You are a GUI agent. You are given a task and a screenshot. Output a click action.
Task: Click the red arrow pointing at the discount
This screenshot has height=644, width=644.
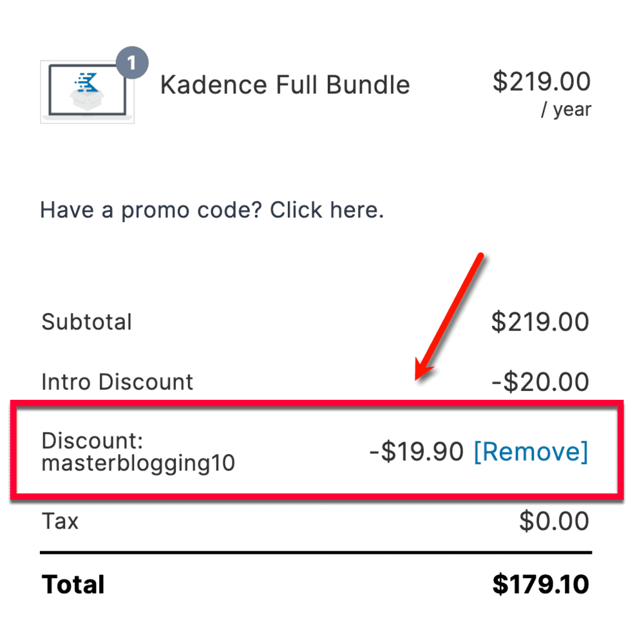click(x=451, y=316)
